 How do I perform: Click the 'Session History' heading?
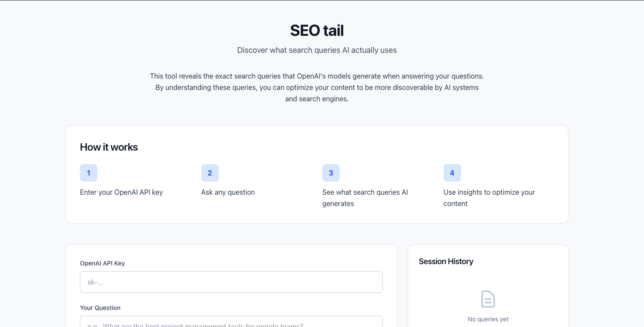[446, 261]
